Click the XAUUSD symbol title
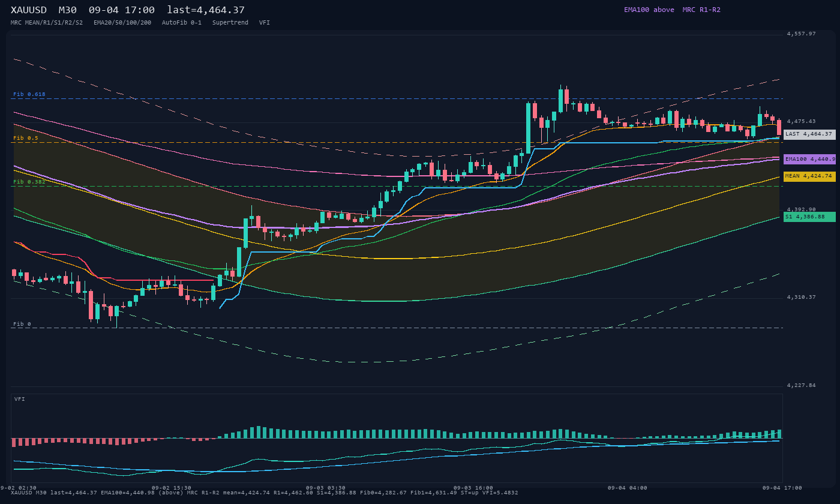Screen dimensions: 840x504 [x=29, y=10]
